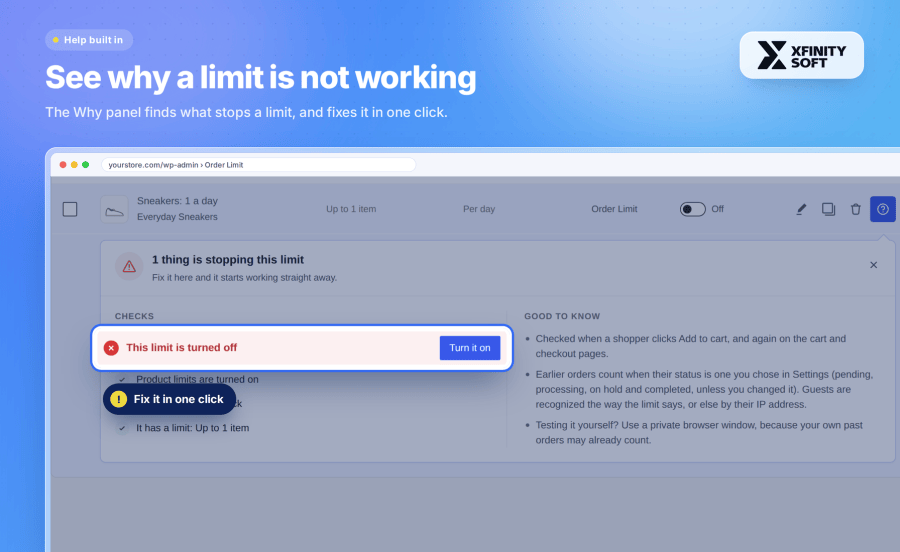Click the red browser window dot
Image resolution: width=900 pixels, height=552 pixels.
tap(63, 165)
